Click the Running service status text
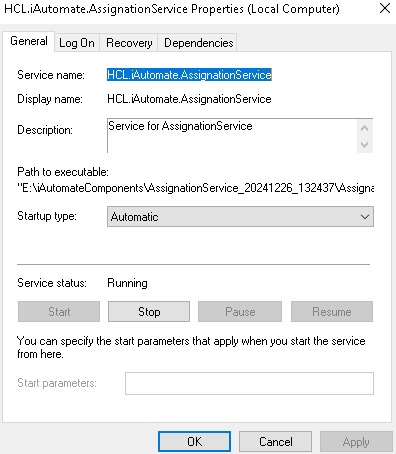396x454 pixels. [127, 283]
